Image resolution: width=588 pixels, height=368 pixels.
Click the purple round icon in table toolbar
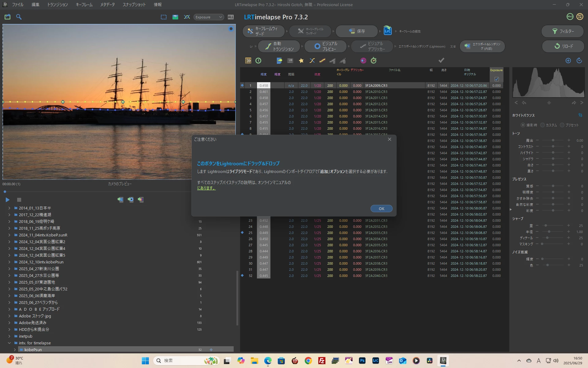(x=363, y=61)
